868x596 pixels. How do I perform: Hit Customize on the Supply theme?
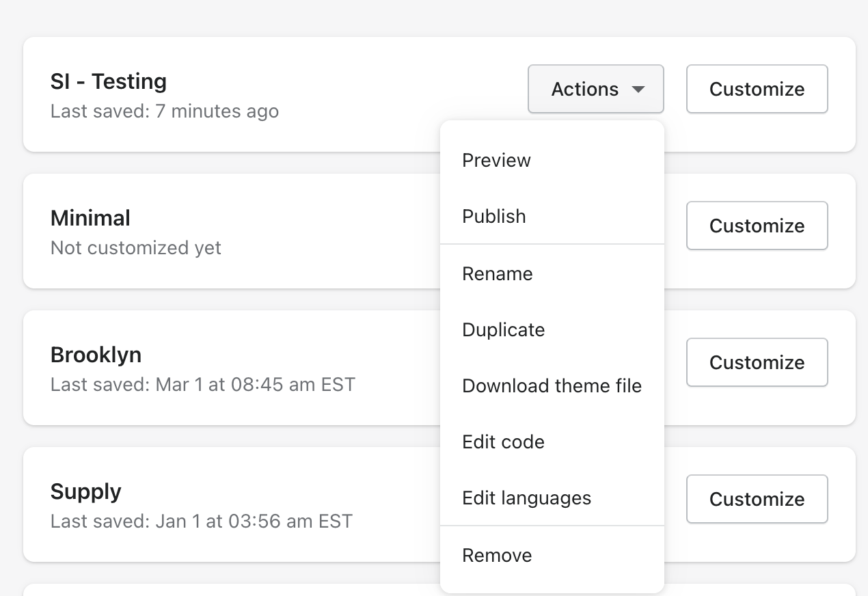point(757,499)
